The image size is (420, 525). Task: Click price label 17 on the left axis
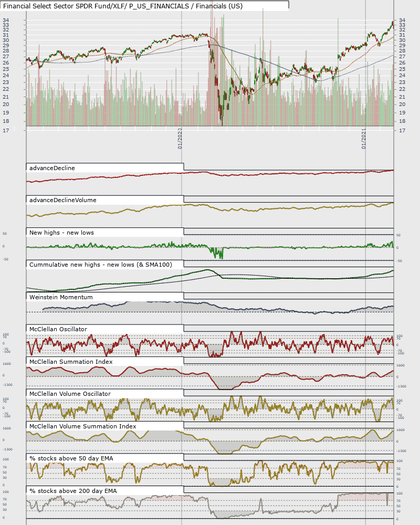6,131
